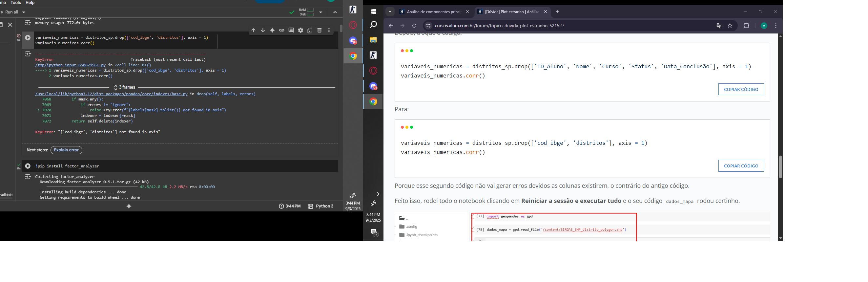Open the notification center with 12 badge
This screenshot has width=868, height=282.
point(374,232)
